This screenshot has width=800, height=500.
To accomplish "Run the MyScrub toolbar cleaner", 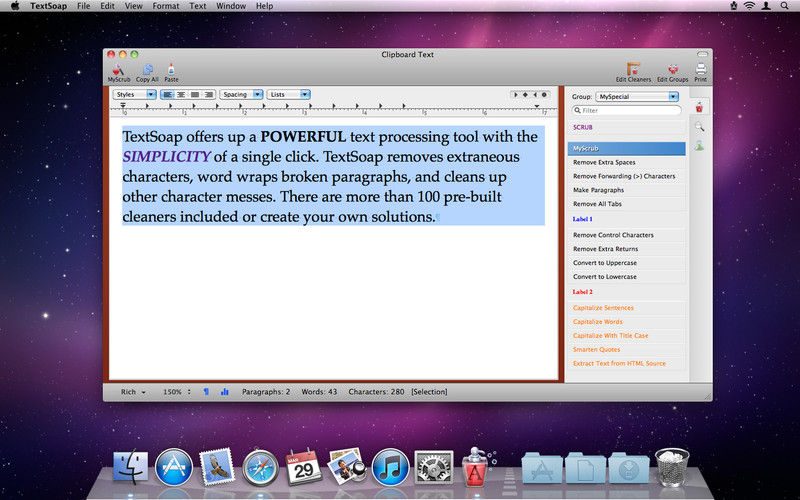I will click(118, 72).
